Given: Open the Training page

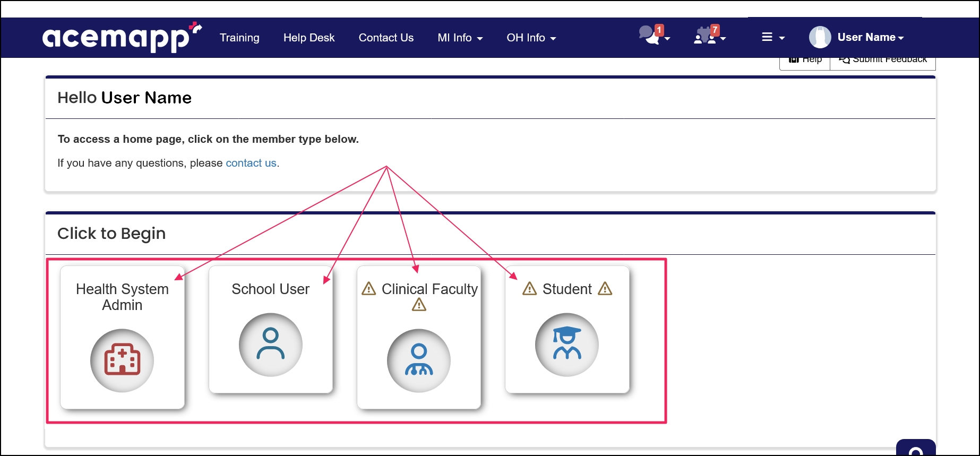Looking at the screenshot, I should pyautogui.click(x=239, y=38).
